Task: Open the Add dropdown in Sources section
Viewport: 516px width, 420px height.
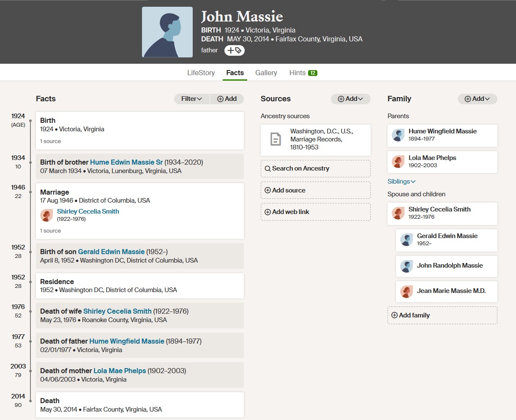Action: [350, 99]
